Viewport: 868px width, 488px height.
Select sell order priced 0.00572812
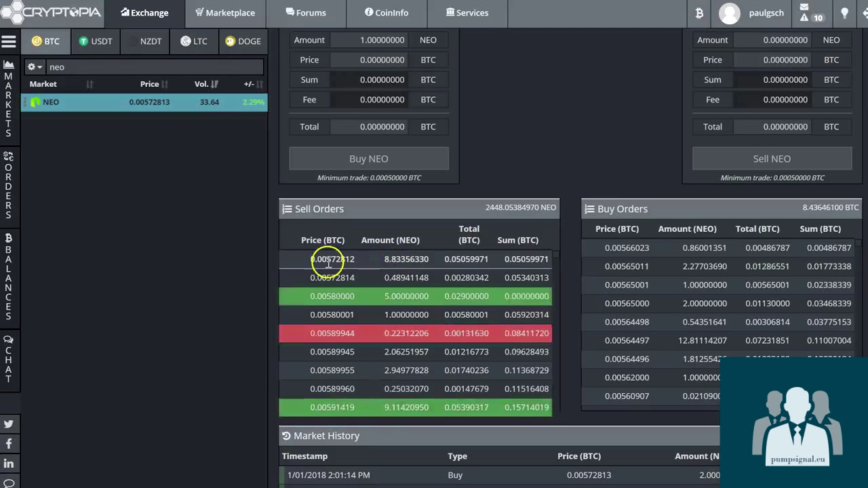415,259
